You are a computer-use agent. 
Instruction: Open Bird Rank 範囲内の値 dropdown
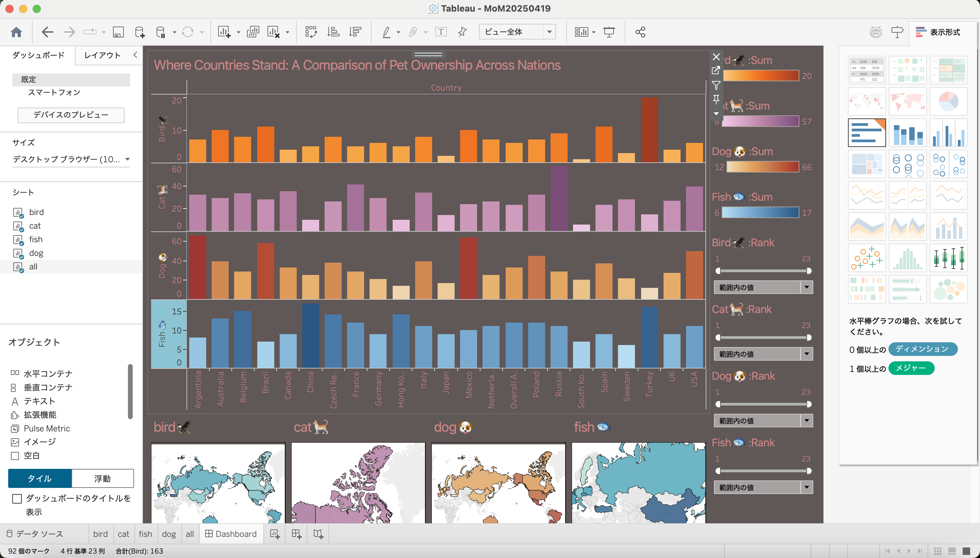point(763,287)
